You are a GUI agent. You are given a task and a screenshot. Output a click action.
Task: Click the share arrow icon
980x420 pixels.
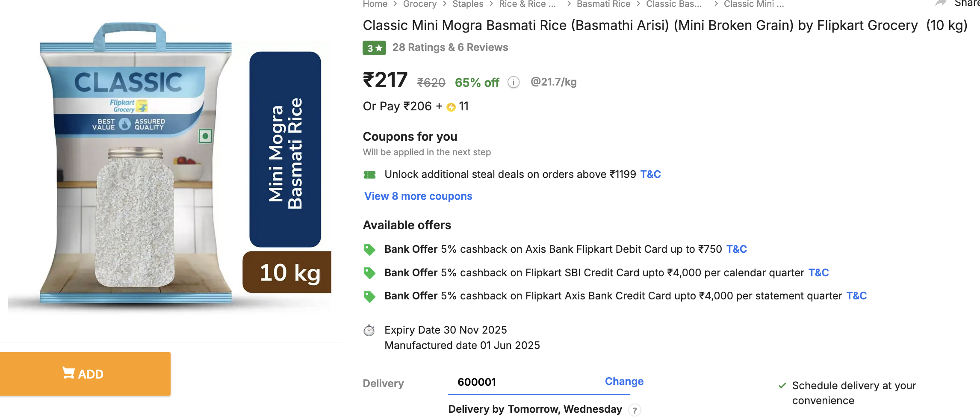pyautogui.click(x=940, y=3)
